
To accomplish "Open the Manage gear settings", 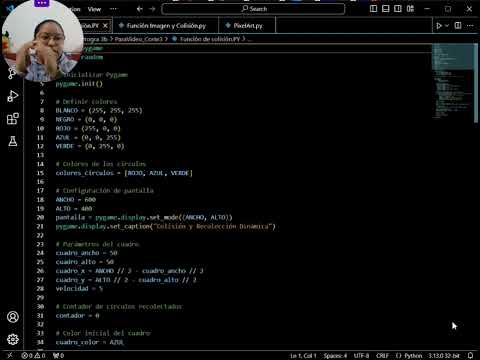I will pos(13,339).
